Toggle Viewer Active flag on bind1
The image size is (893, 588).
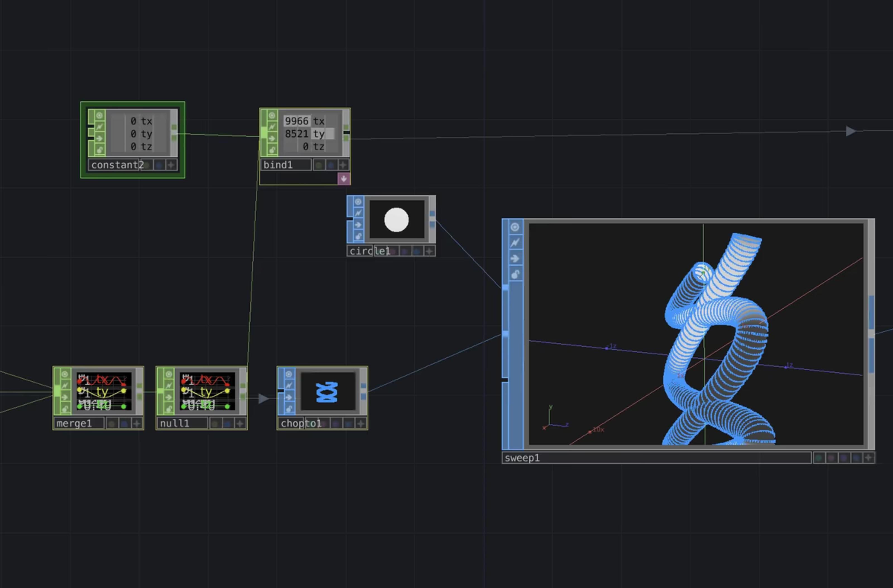pyautogui.click(x=272, y=115)
